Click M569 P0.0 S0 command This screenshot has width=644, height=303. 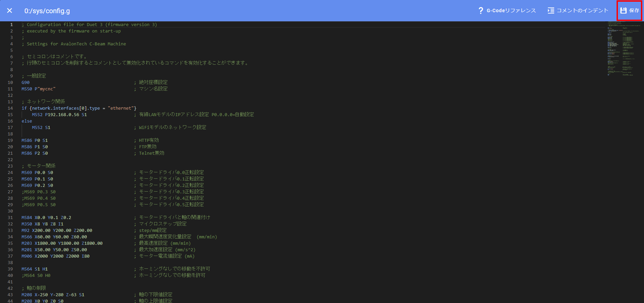pos(37,173)
